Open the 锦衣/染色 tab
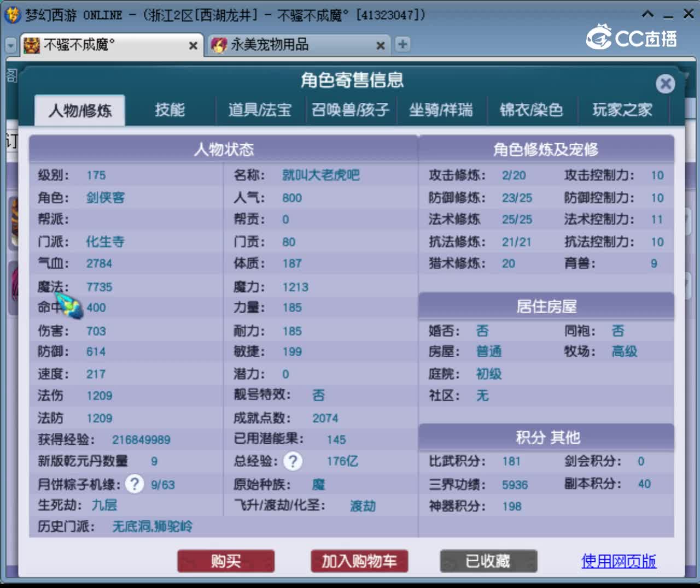 (531, 110)
